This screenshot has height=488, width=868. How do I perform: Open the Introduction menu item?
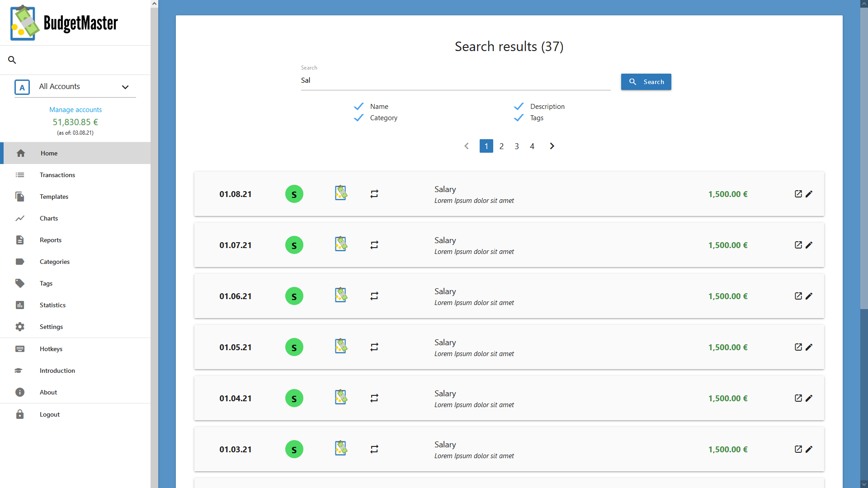tap(75, 371)
